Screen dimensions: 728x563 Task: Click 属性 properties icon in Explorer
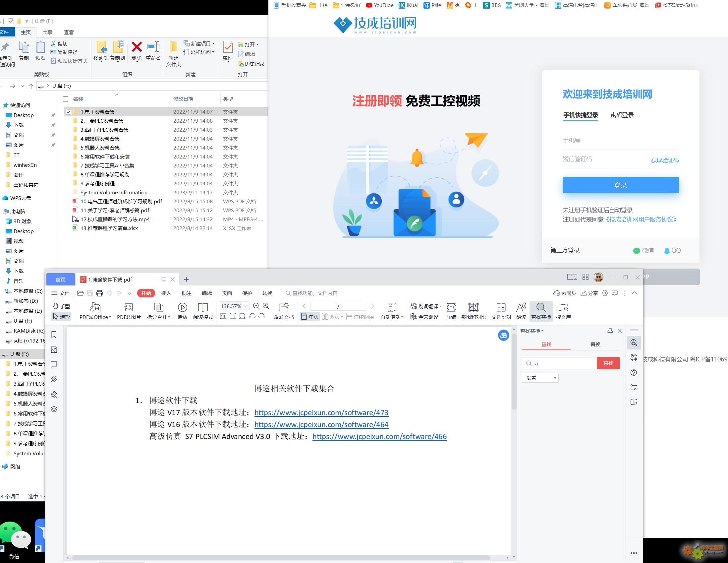click(x=228, y=47)
